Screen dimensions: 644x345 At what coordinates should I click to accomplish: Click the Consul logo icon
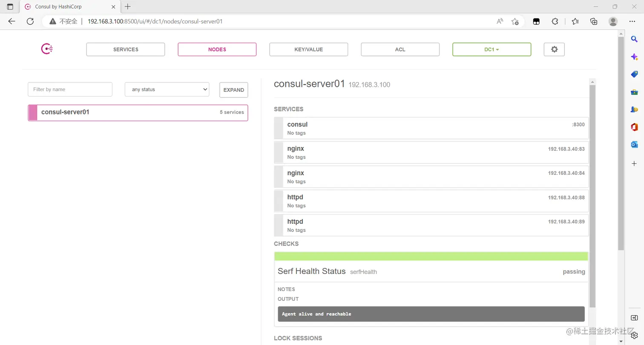[47, 49]
